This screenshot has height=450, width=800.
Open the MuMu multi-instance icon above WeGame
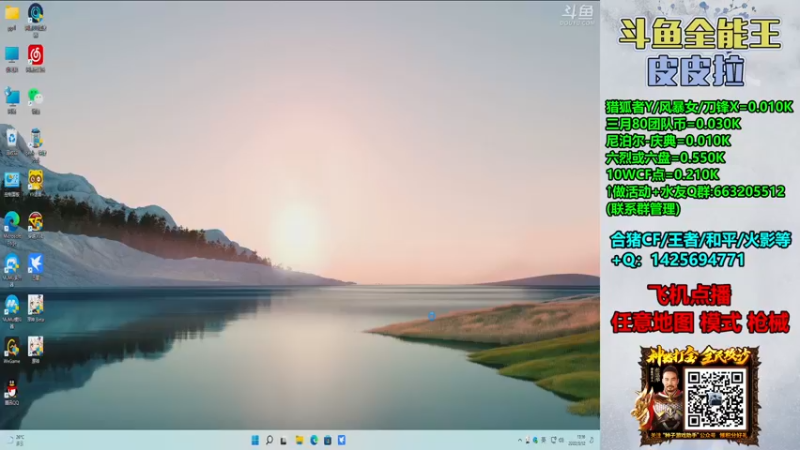click(x=12, y=305)
